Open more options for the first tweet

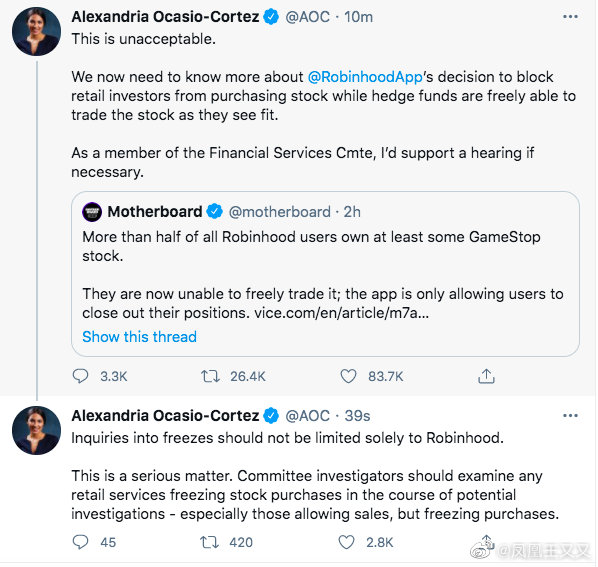570,17
